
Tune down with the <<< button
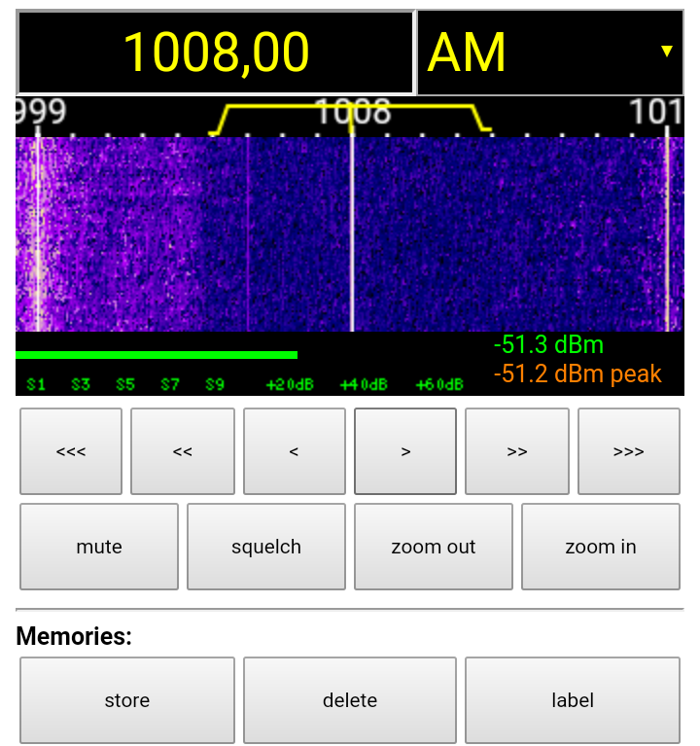point(71,451)
